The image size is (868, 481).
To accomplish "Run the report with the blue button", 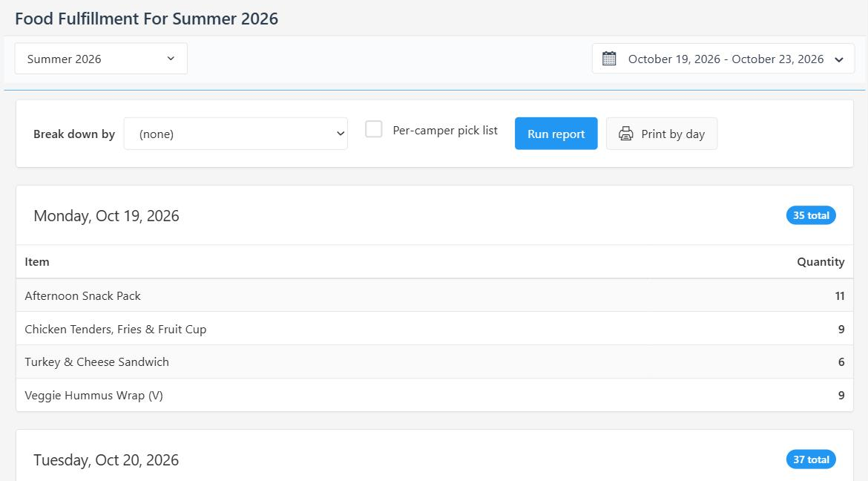I will point(556,134).
